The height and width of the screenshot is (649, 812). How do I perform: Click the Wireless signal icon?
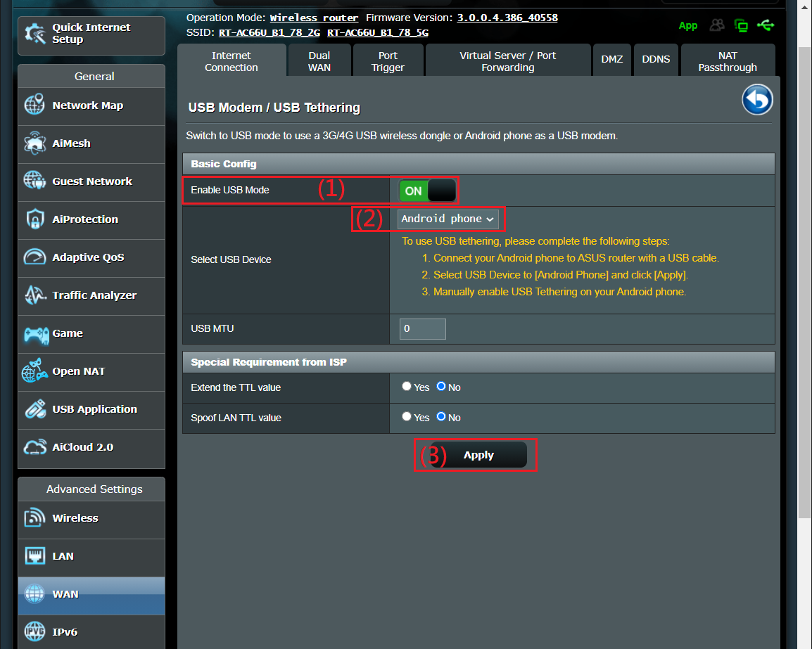(34, 518)
